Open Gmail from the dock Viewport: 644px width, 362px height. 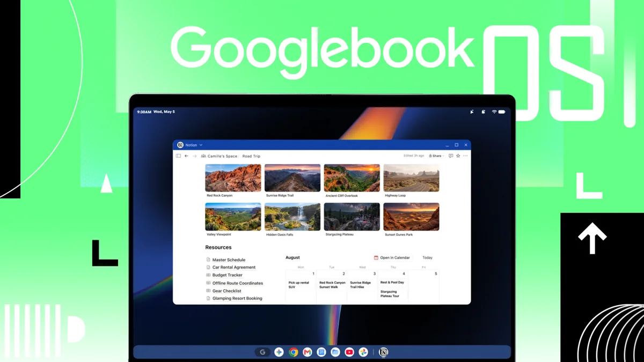pos(308,352)
